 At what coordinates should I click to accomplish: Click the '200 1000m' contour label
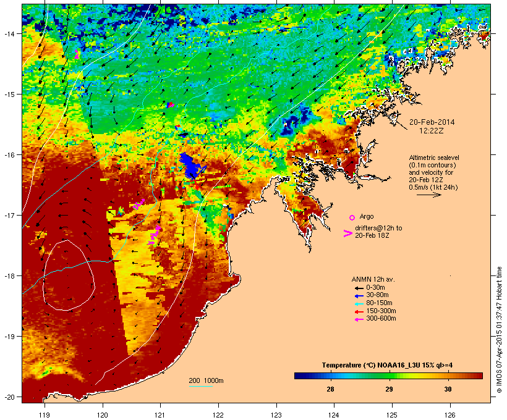click(x=206, y=380)
